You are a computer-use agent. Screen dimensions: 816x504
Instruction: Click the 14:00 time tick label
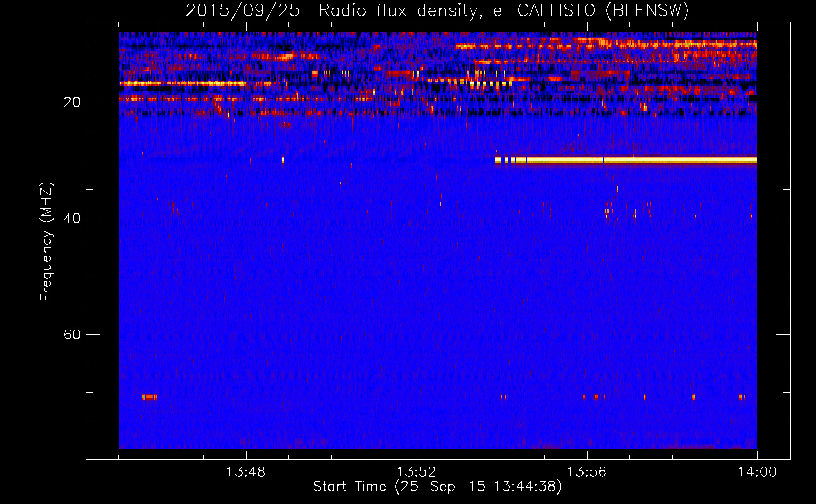[x=757, y=472]
